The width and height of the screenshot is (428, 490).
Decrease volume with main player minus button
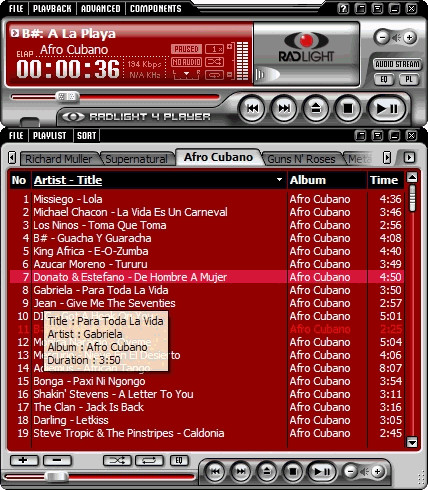click(382, 37)
